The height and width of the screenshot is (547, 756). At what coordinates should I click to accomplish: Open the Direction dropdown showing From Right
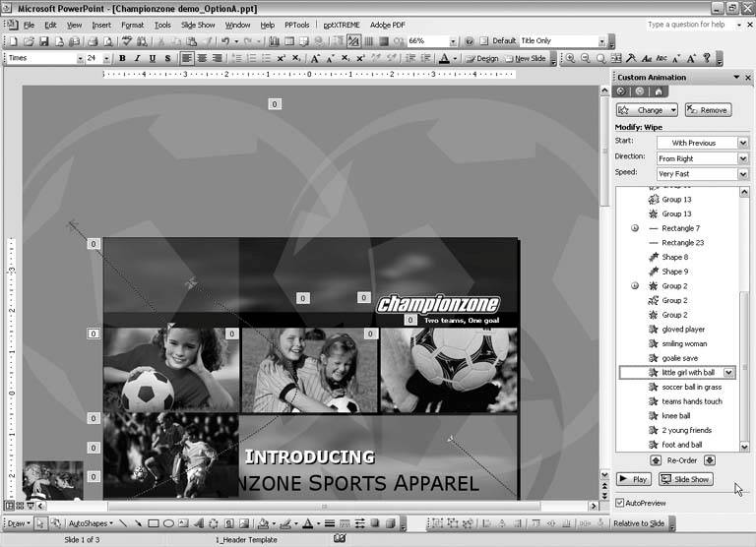tap(742, 158)
